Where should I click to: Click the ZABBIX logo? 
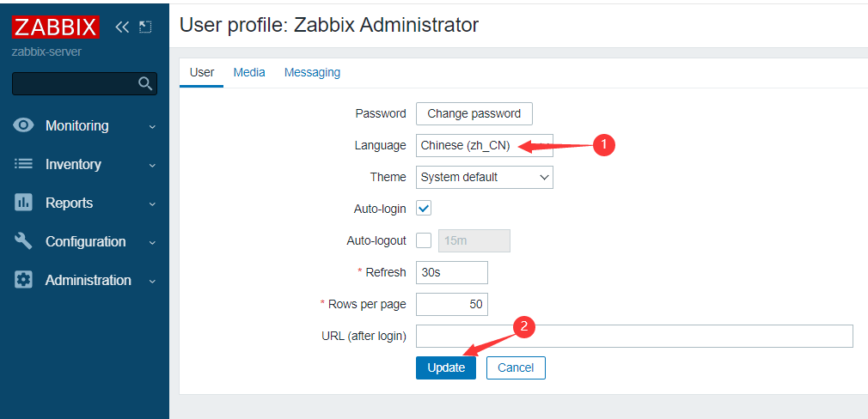tap(55, 27)
